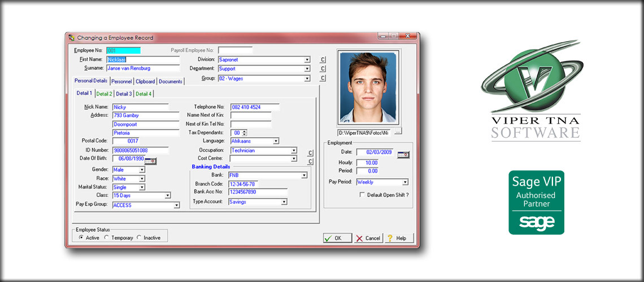Click the Cancel button
Viewport: 644px width, 282px height.
(368, 238)
